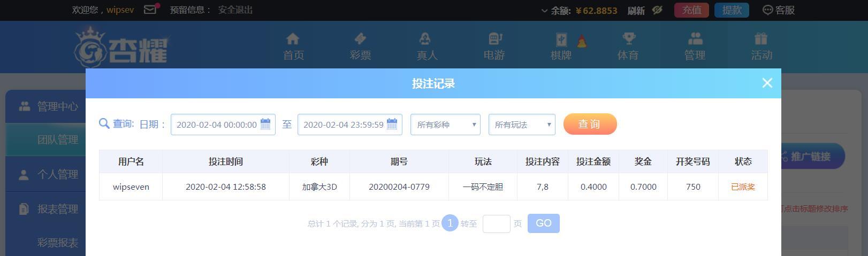The image size is (868, 256).
Task: Open 个人管理 sidebar item
Action: 45,174
